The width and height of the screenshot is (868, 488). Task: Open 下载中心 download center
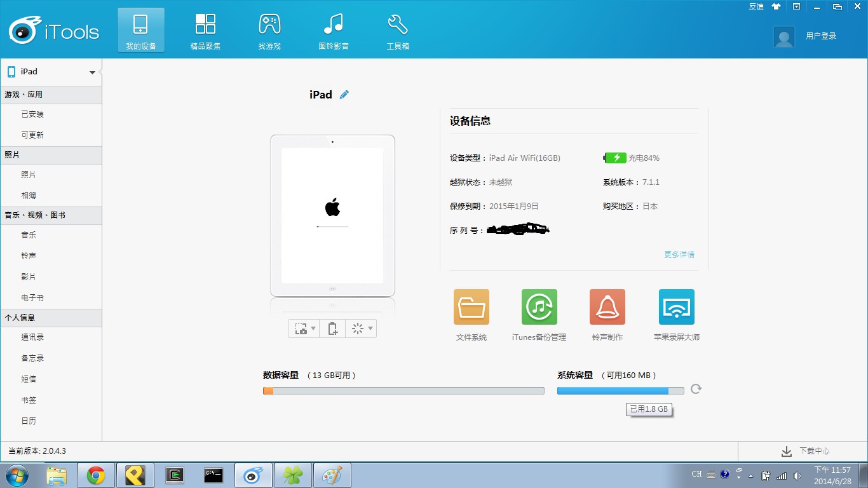[x=805, y=451]
